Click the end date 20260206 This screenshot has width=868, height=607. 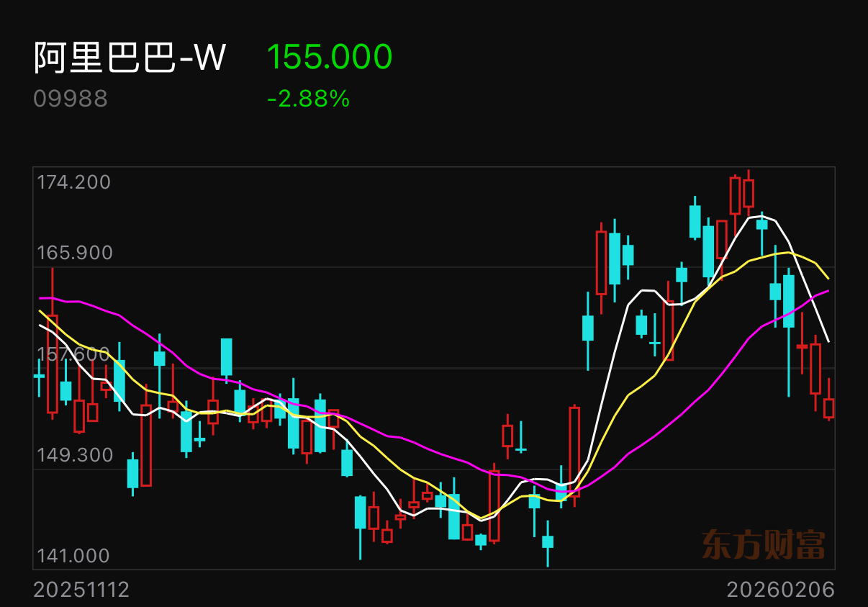coord(781,590)
